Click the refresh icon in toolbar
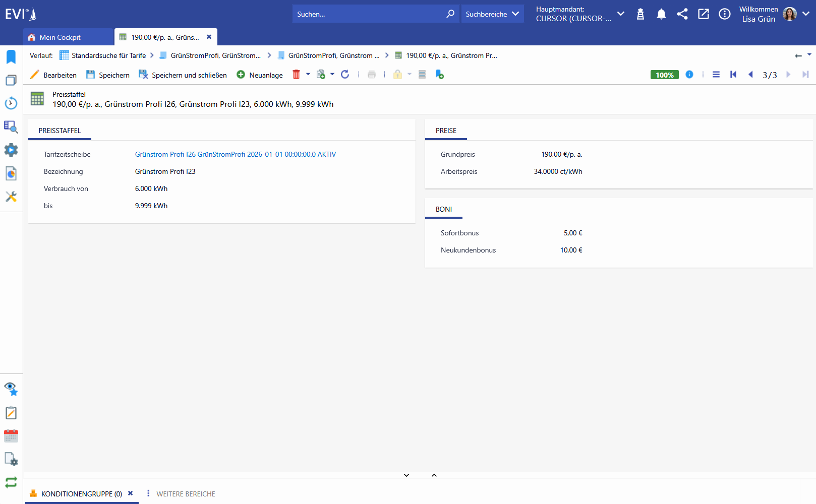 click(x=345, y=75)
